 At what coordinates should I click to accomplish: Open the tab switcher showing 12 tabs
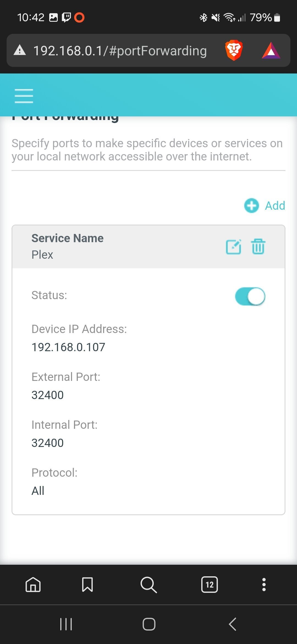tap(210, 584)
